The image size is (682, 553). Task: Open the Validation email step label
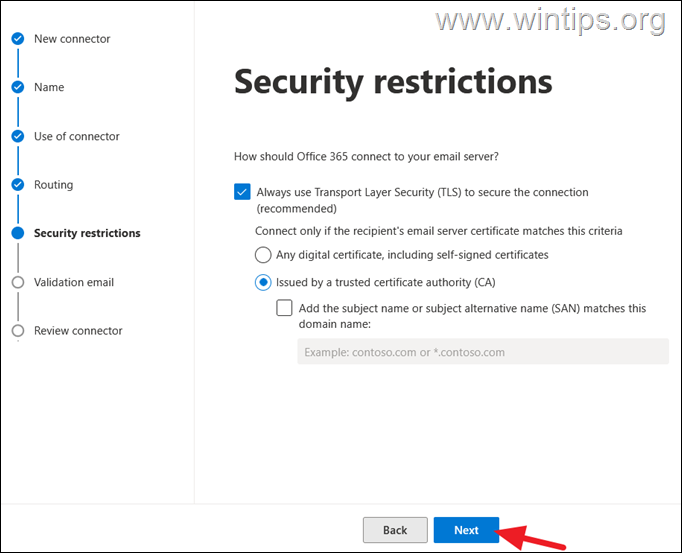click(74, 282)
